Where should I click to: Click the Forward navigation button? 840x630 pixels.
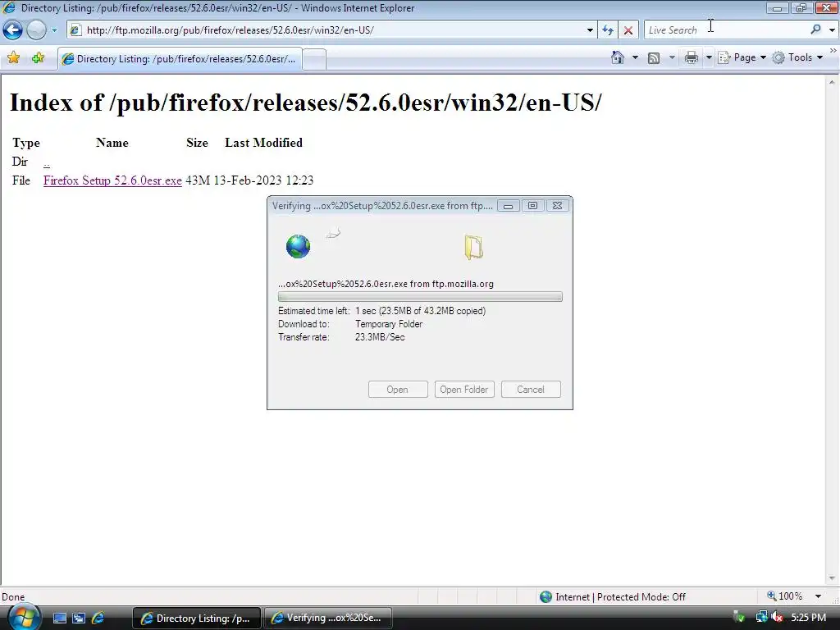tap(36, 30)
